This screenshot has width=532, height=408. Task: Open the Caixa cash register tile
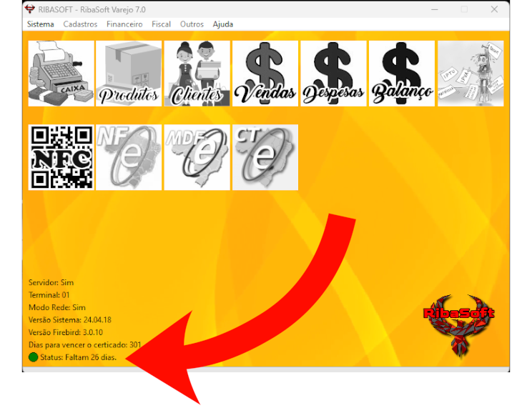pos(61,74)
